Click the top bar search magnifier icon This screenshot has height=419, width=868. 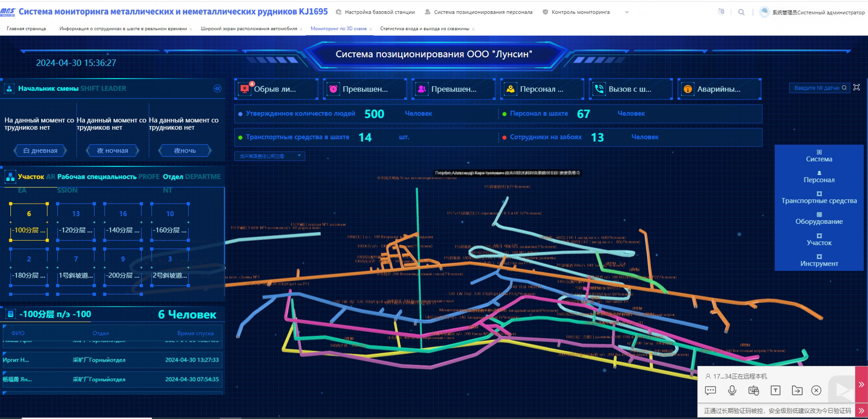[741, 12]
